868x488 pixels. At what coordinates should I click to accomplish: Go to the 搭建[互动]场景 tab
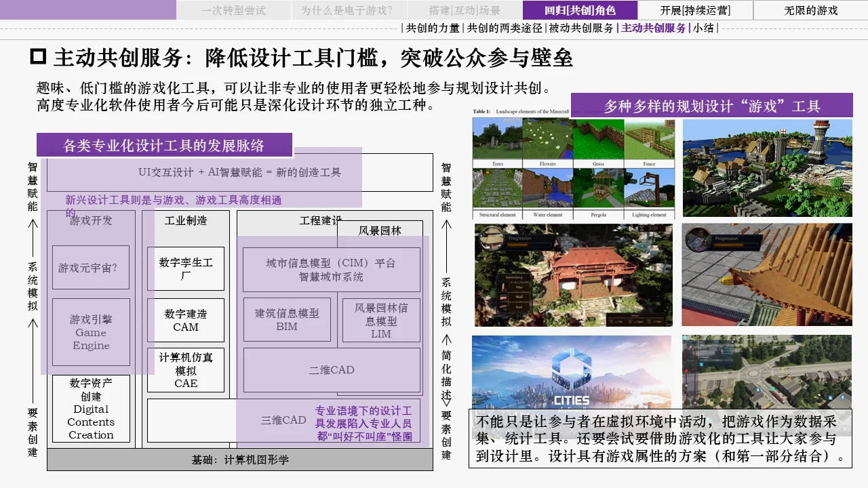click(465, 10)
